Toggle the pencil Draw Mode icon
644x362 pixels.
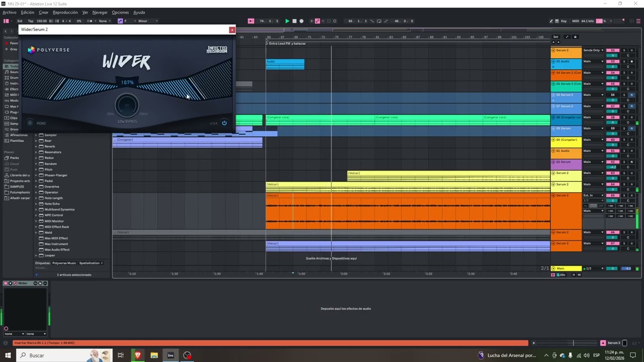pos(552,21)
